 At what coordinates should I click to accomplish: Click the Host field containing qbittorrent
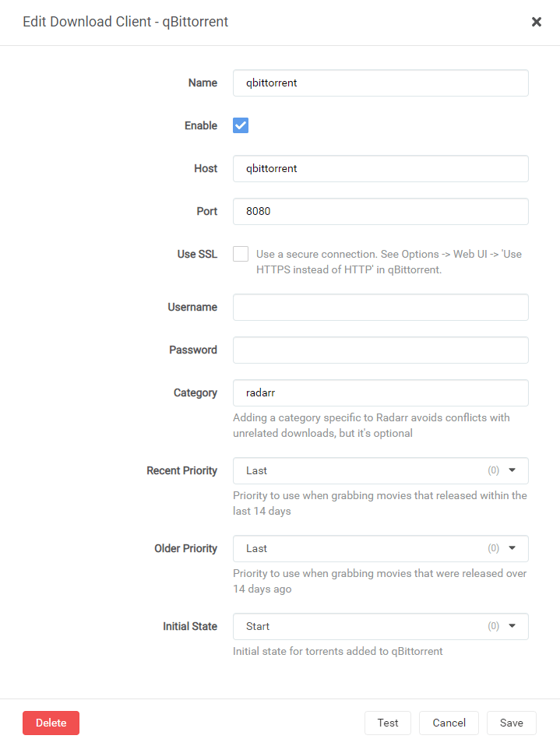coord(380,168)
